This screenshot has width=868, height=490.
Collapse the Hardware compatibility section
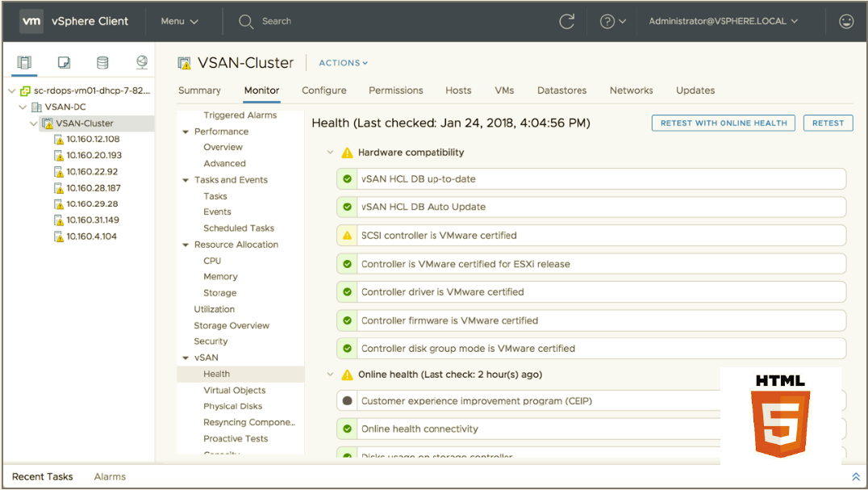330,153
